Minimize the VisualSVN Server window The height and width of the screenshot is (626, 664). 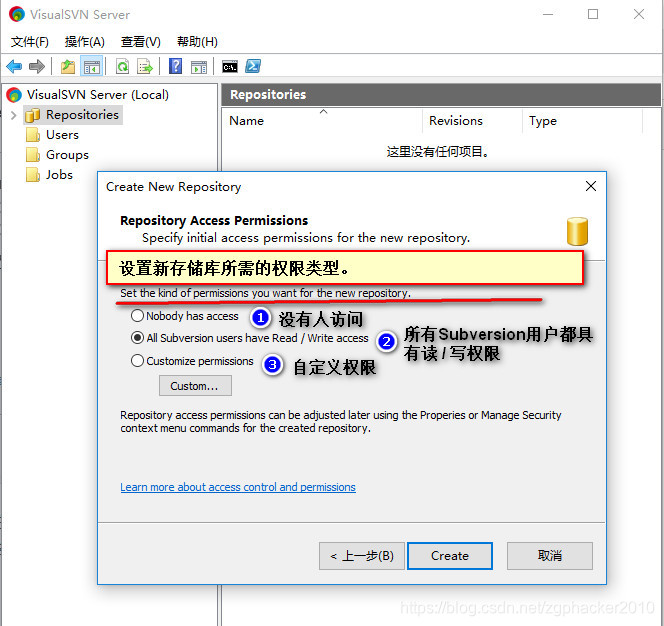click(x=548, y=14)
